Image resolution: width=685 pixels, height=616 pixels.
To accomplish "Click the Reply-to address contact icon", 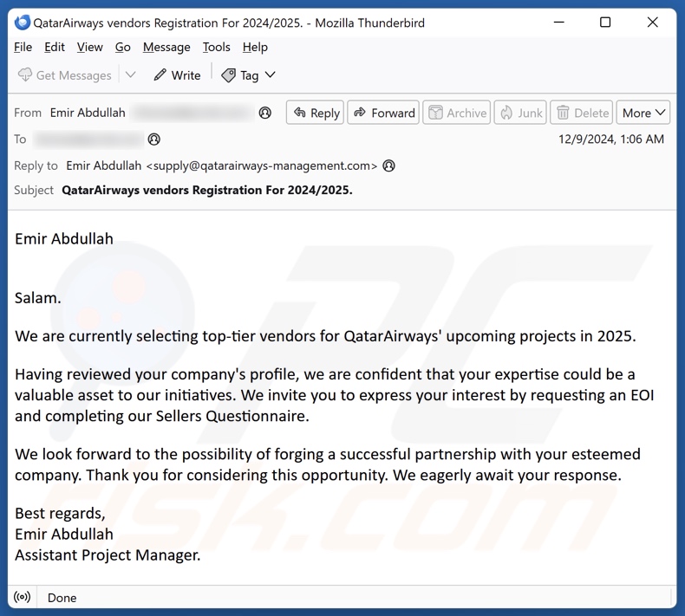I will click(x=389, y=165).
